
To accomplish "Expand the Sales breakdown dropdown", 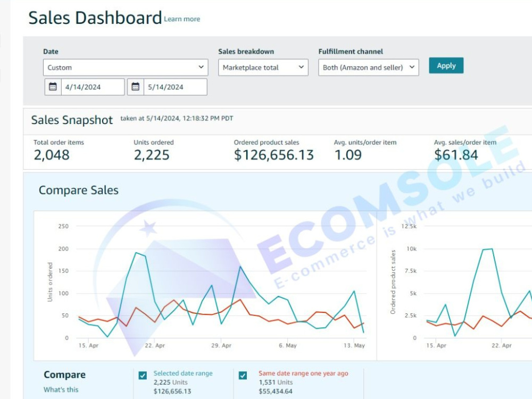I will tap(263, 67).
